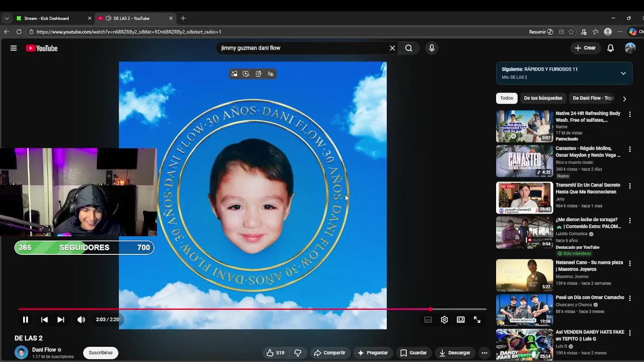Subscribe to Dani Flow channel
This screenshot has height=362, width=644.
[101, 353]
